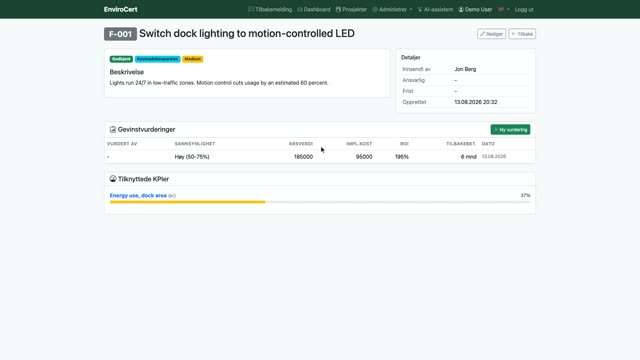
Task: Click the created date 13.08.2026 20:32
Action: click(x=476, y=102)
